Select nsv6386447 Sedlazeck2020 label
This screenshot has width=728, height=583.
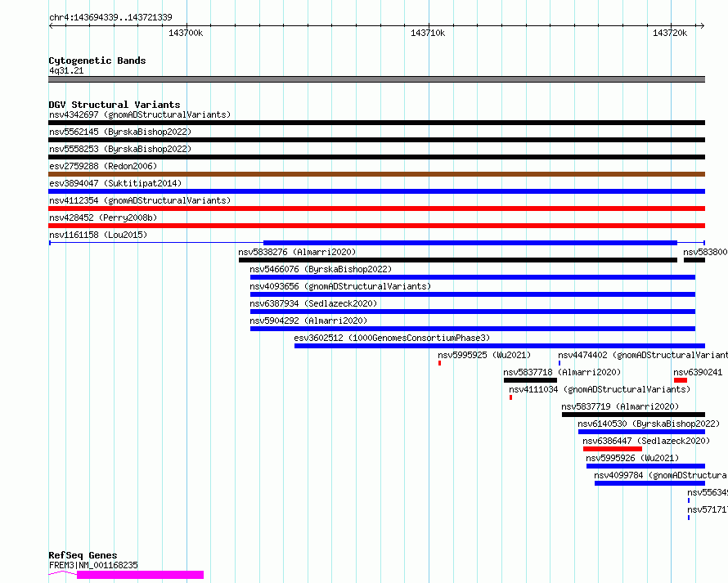coord(646,441)
